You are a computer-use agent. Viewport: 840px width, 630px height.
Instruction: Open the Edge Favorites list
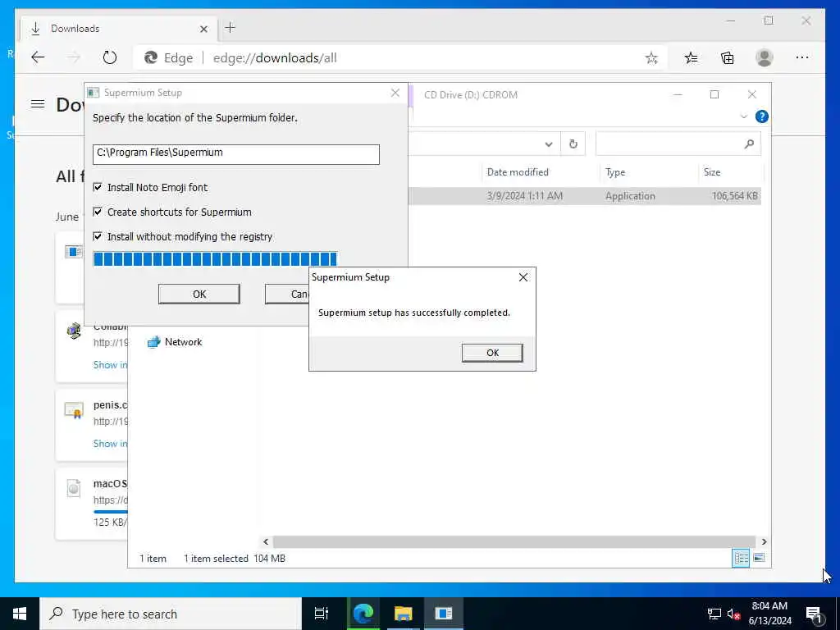(691, 58)
